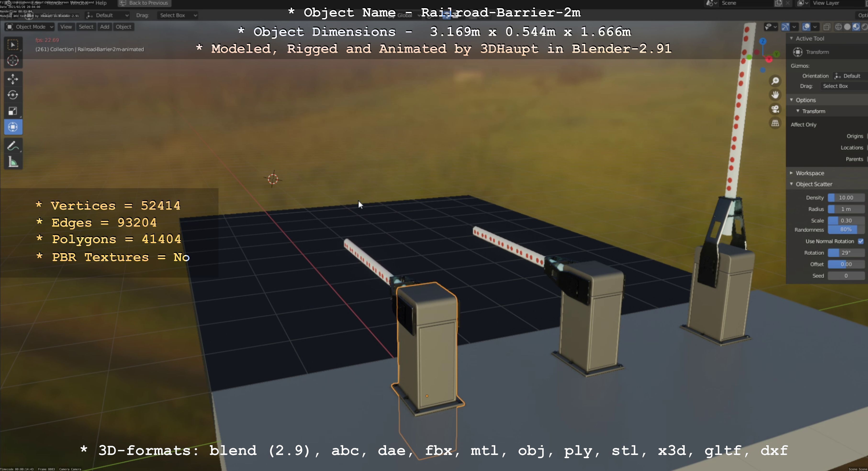Select the Measure ruler tool
Viewport: 868px width, 471px height.
(13, 162)
